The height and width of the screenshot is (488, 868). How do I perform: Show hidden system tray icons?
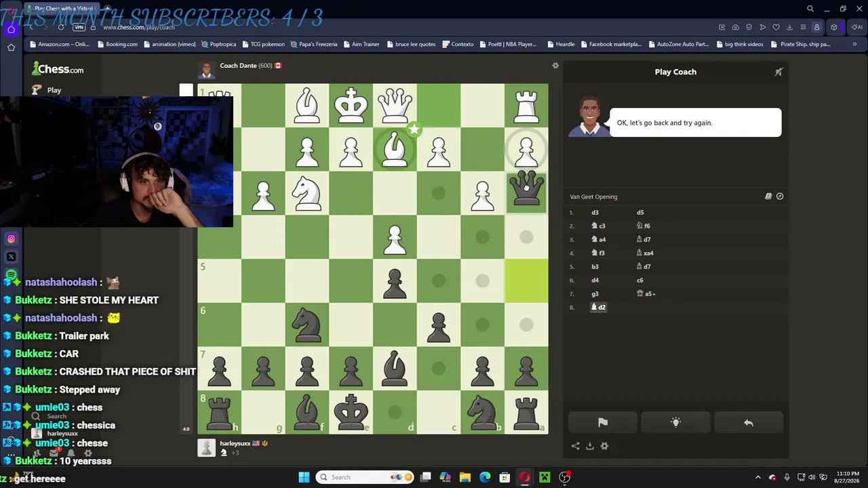[757, 477]
